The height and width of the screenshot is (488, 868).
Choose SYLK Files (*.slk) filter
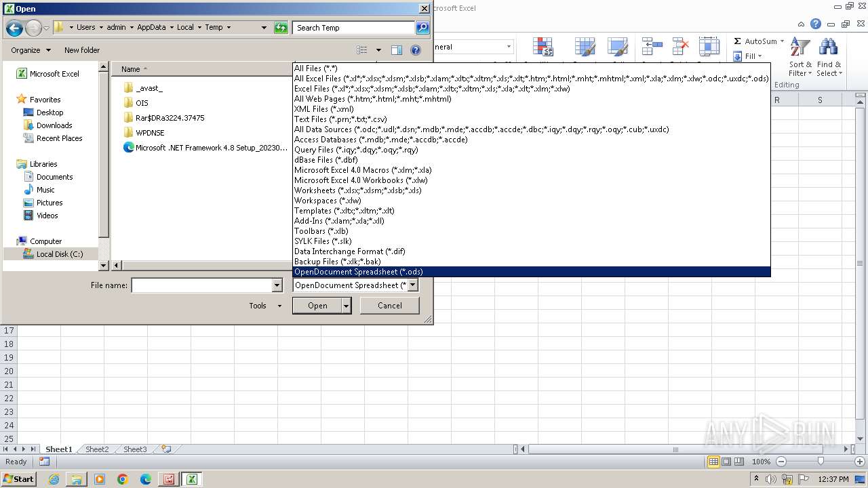tap(532, 241)
